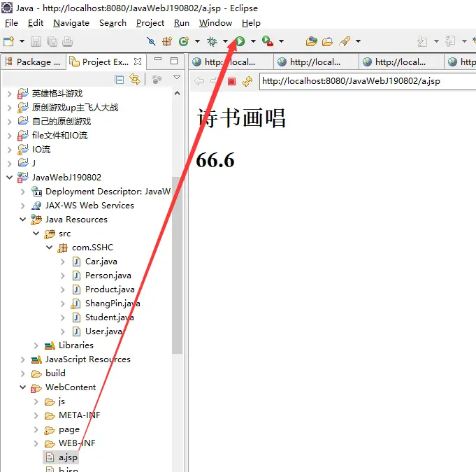Open the File menu

[x=12, y=23]
